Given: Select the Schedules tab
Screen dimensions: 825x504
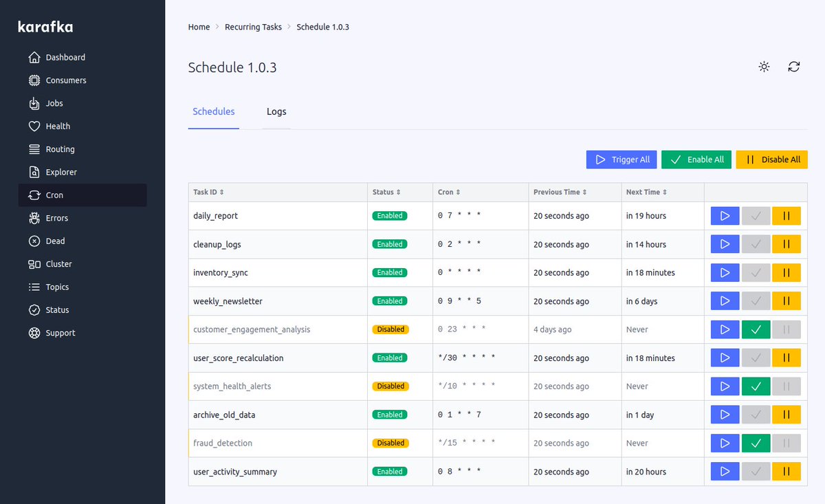Looking at the screenshot, I should [x=213, y=111].
